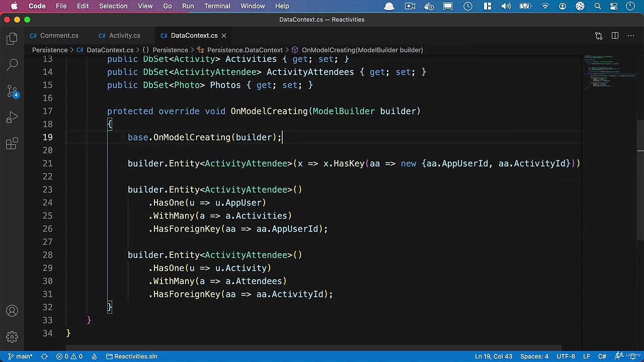Image resolution: width=644 pixels, height=362 pixels.
Task: Click the flame icon in the status bar
Action: (x=94, y=356)
